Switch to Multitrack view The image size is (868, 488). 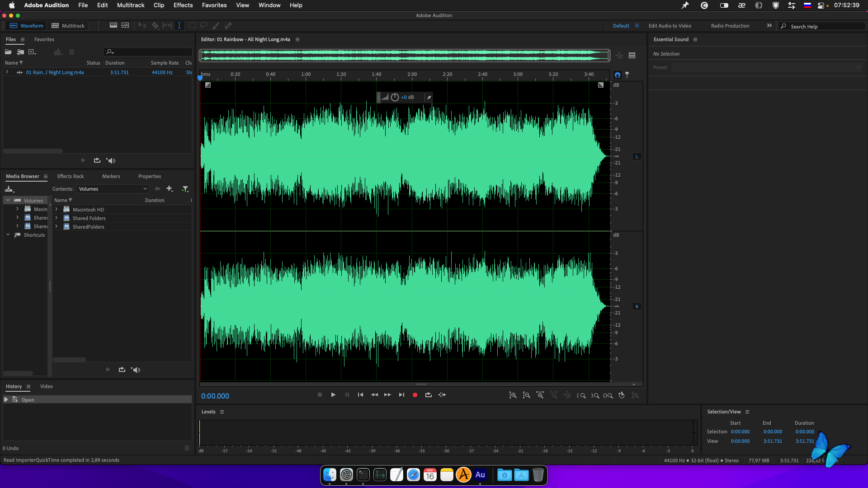click(x=68, y=26)
